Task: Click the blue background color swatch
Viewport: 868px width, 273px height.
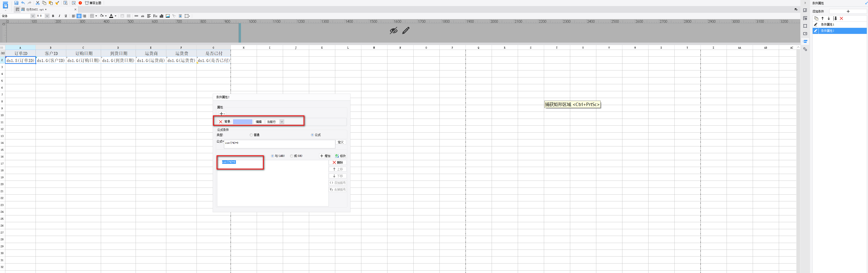Action: (242, 122)
